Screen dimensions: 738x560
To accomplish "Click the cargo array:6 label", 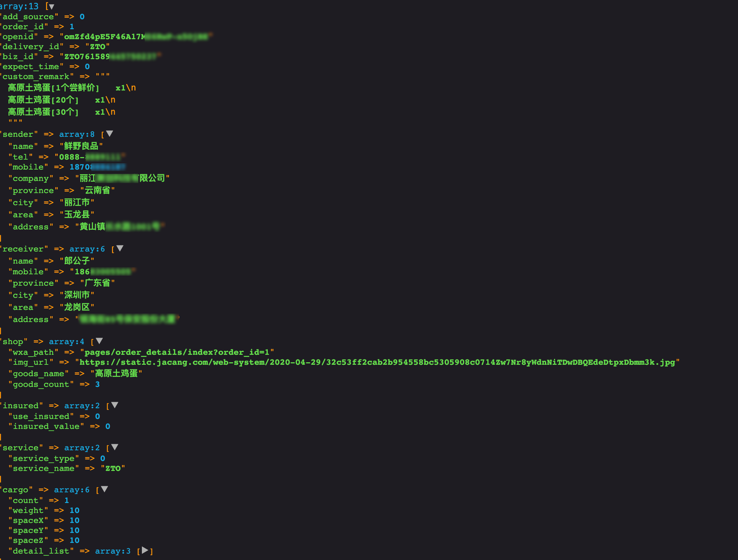I will click(x=71, y=490).
